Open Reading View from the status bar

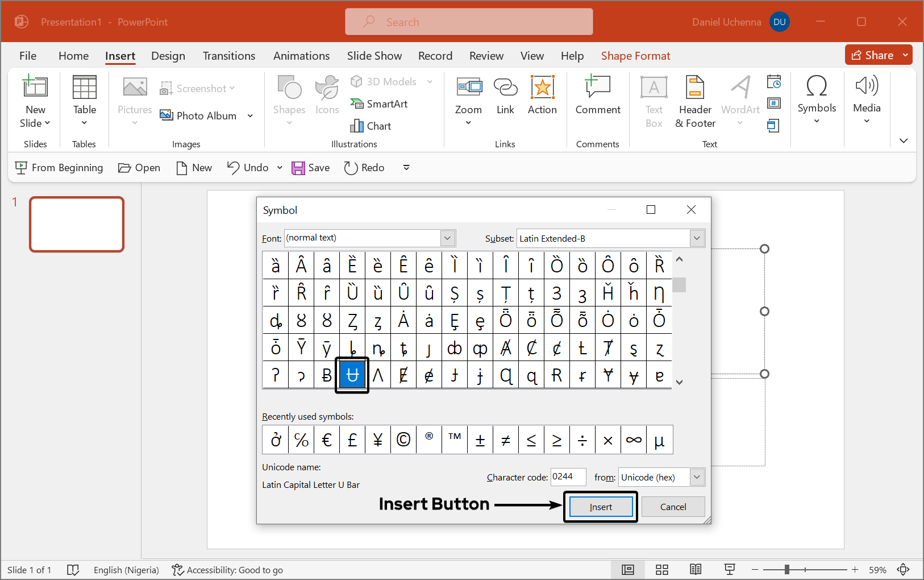tap(696, 570)
